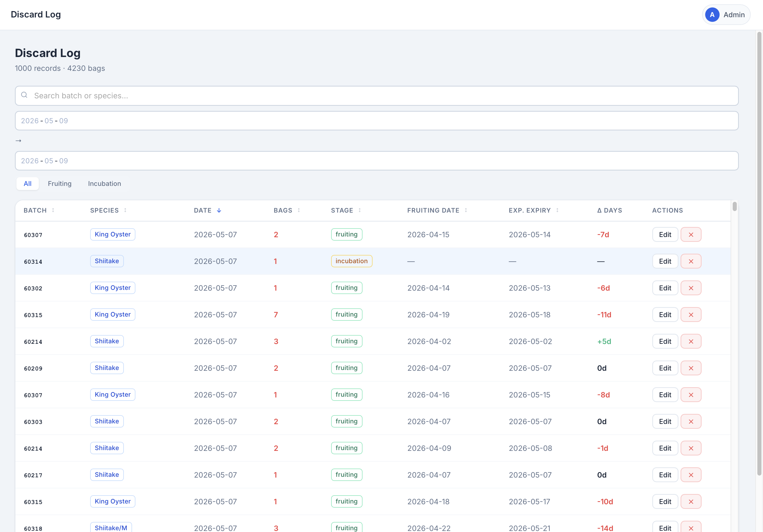The height and width of the screenshot is (532, 763).
Task: Switch to the Fruiting filter tab
Action: (60, 184)
